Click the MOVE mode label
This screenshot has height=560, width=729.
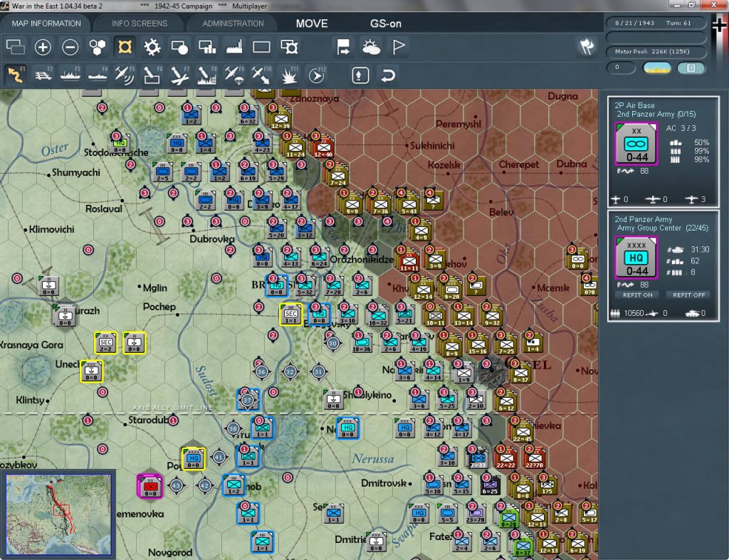coord(312,23)
